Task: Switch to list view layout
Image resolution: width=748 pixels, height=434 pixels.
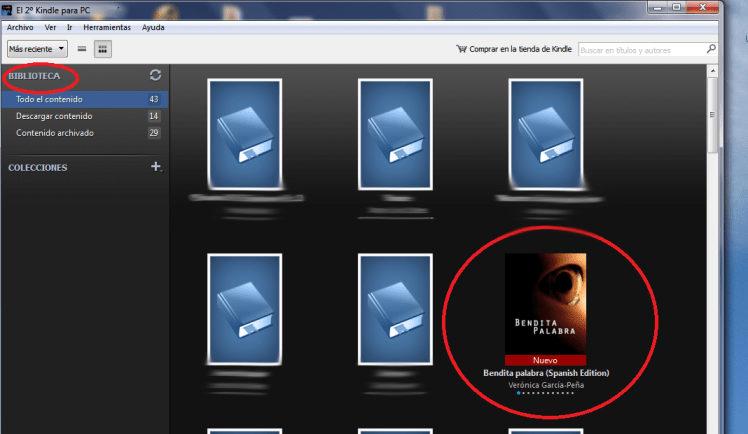Action: [82, 48]
